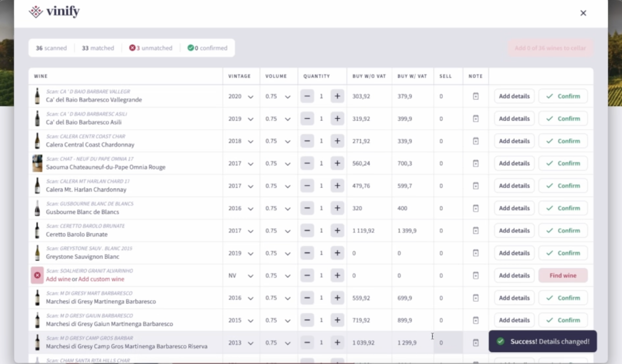Confirm the Calera Mt. Harlan Chardonnay match
This screenshot has height=364, width=622.
point(563,186)
